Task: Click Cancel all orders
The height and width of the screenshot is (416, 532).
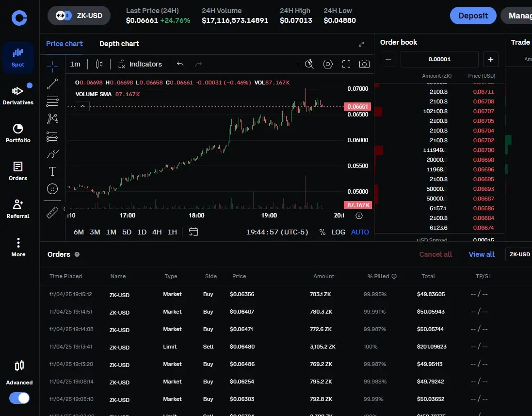Action: [x=435, y=254]
